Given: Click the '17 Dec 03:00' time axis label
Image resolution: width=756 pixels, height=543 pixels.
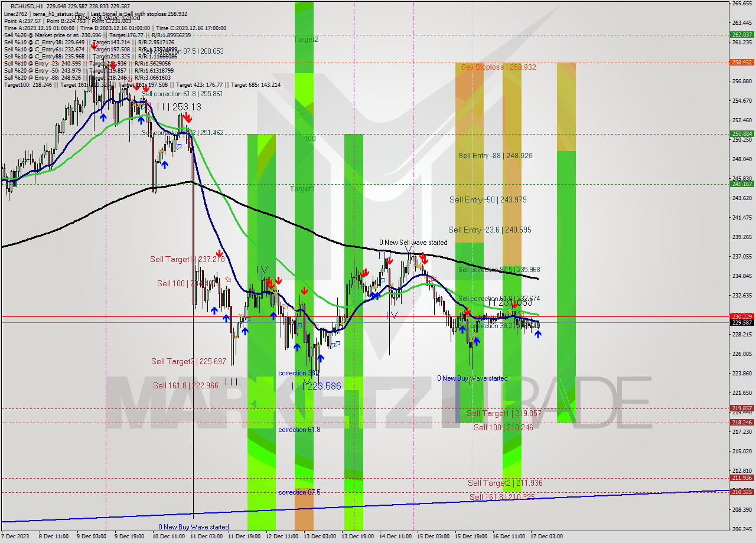Looking at the screenshot, I should pos(546,537).
